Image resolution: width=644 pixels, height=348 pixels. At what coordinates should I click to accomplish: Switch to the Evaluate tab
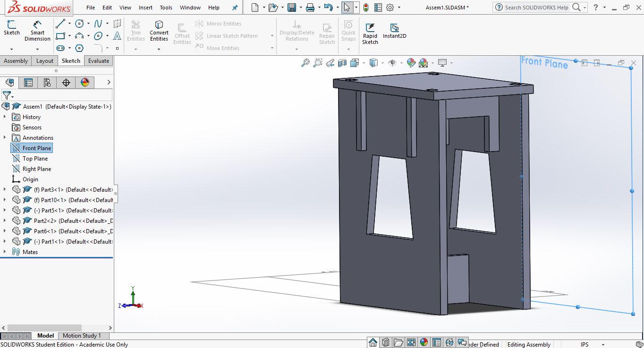click(x=99, y=61)
